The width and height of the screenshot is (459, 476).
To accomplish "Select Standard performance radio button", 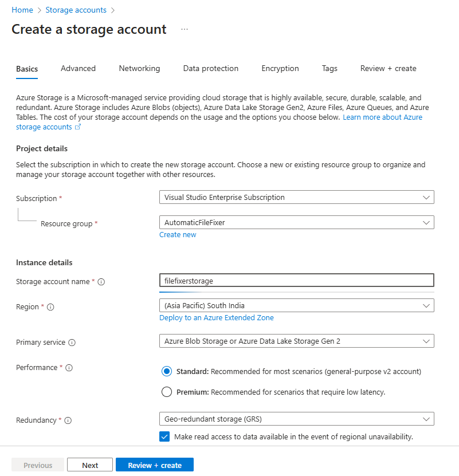I will [x=167, y=371].
